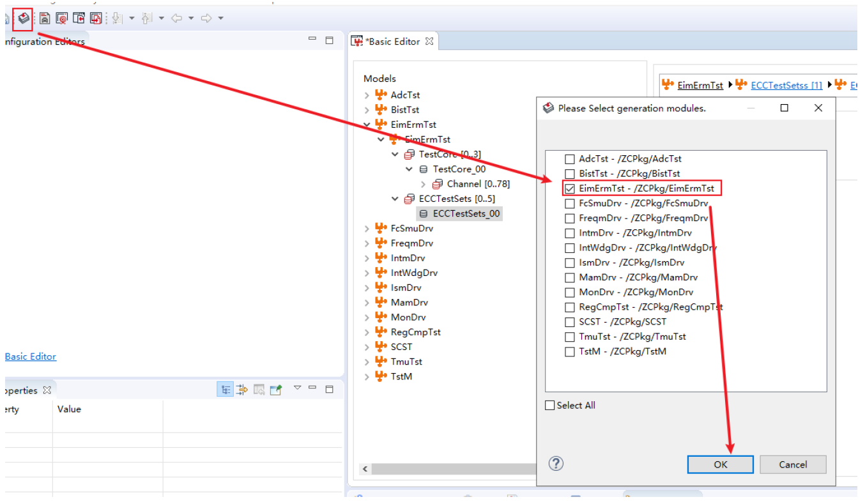Viewport: 865px width, 504px height.
Task: Expand the Channel [0..78] node
Action: coord(423,184)
